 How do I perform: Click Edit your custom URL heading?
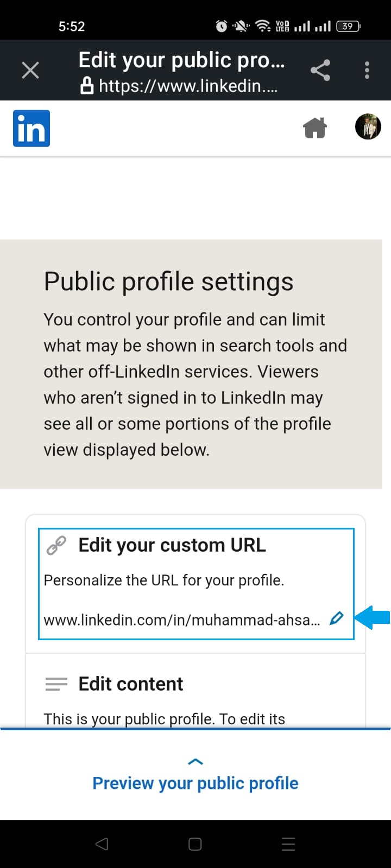(173, 545)
